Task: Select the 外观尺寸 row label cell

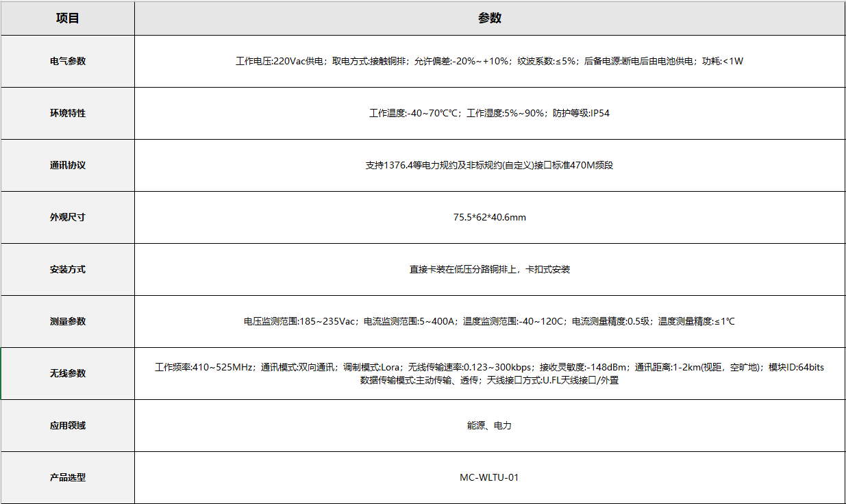Action: [x=68, y=217]
